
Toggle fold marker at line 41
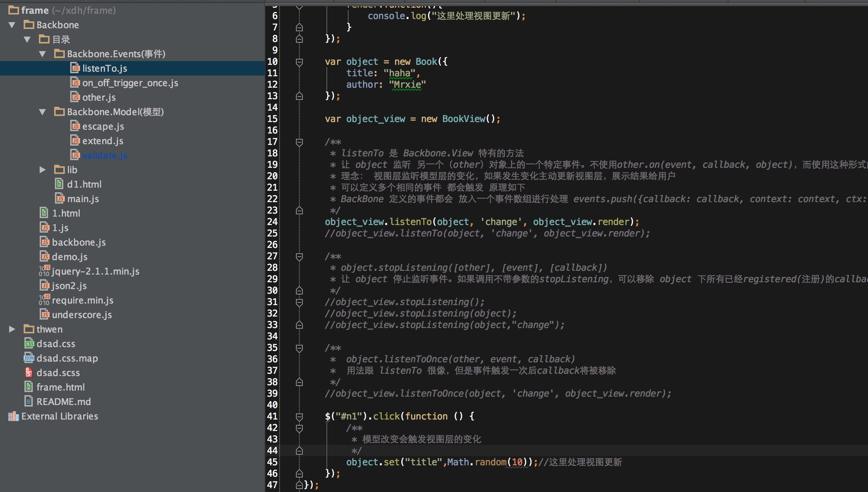pyautogui.click(x=299, y=416)
